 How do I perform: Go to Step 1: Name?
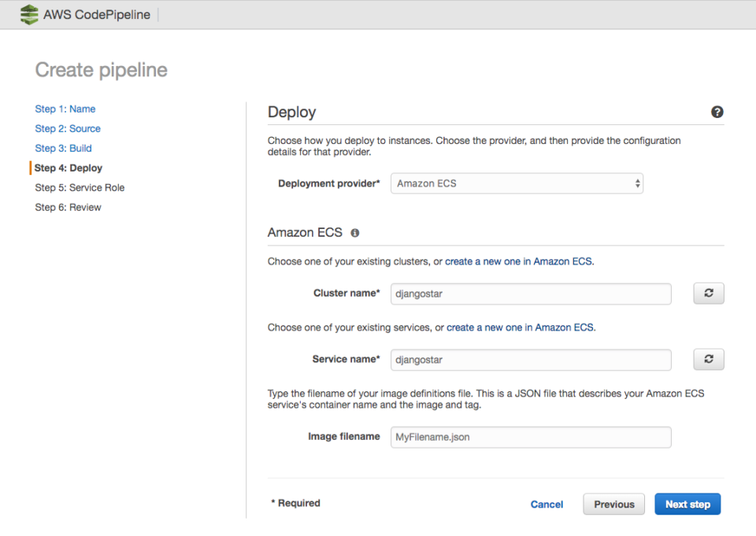coord(65,109)
